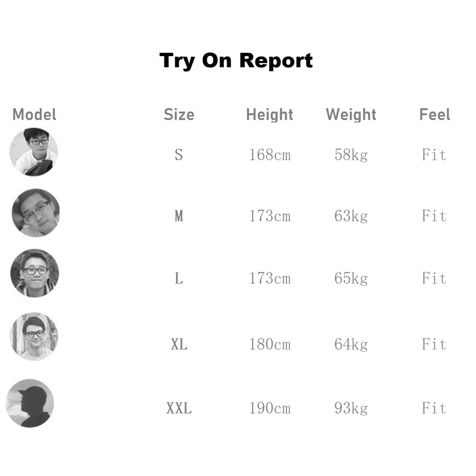Select the Size column header
Viewport: 476px width, 476px height.
(179, 114)
